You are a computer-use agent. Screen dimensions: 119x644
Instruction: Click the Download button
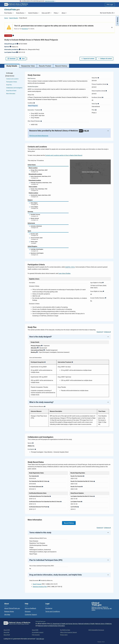[11, 58]
